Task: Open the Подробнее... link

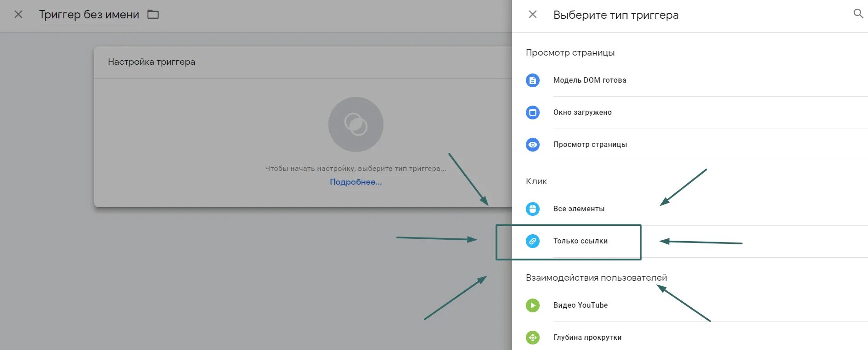Action: (x=356, y=182)
